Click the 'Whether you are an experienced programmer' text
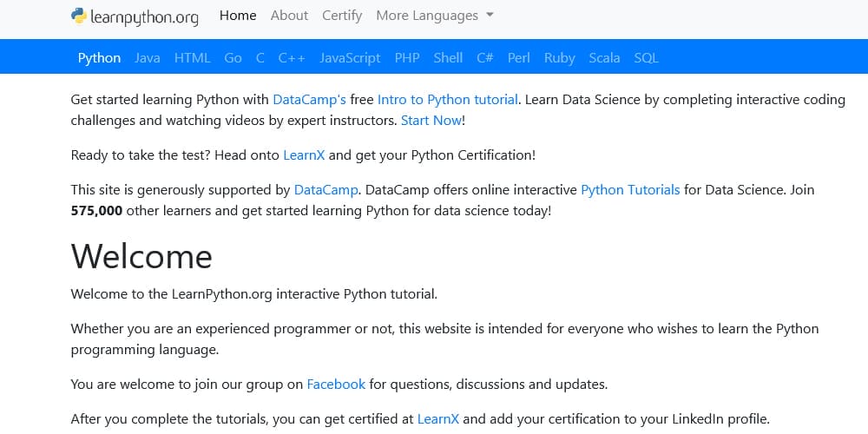868x434 pixels. pyautogui.click(x=444, y=339)
